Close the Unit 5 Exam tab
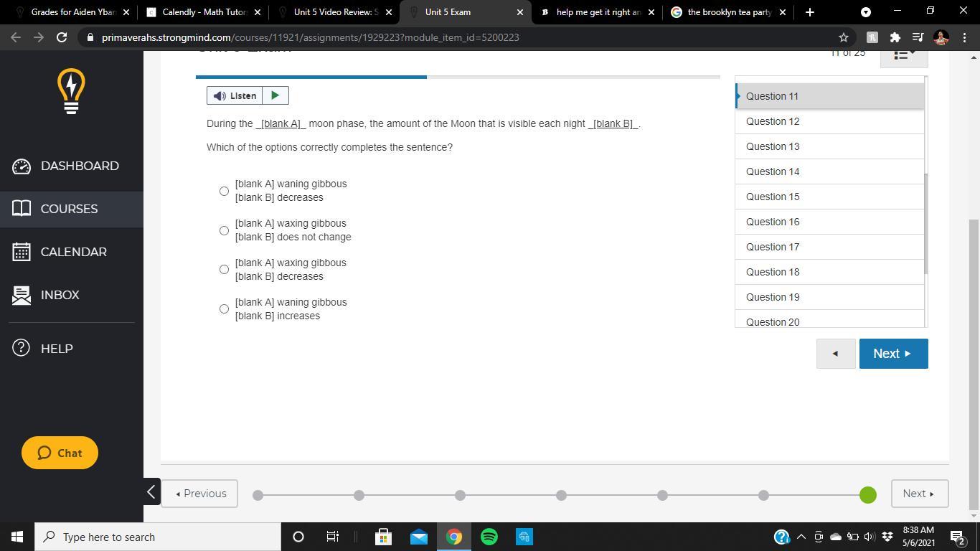Screen dimensions: 980x551 click(x=520, y=12)
